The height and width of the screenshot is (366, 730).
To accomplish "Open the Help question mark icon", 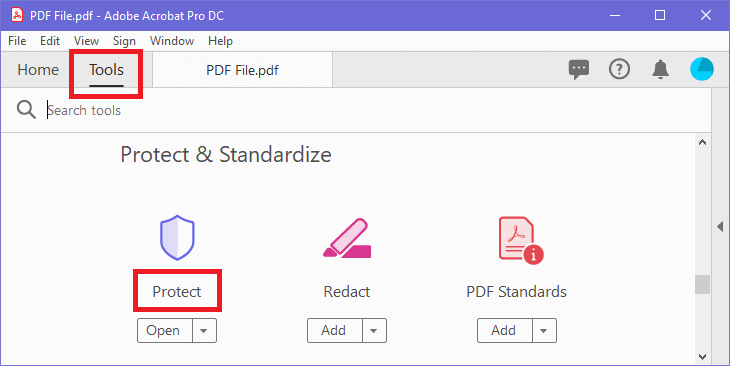I will click(619, 69).
